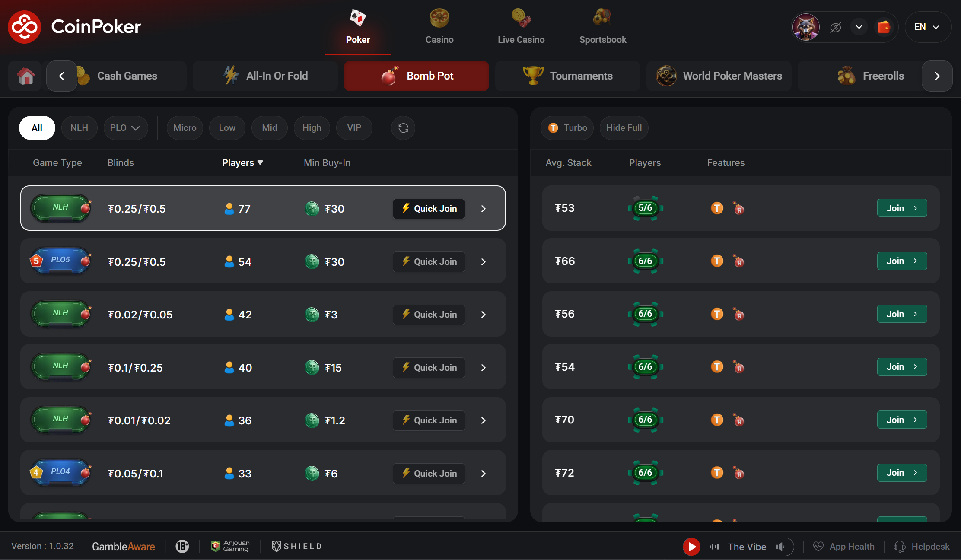Play The Vibe radio
The width and height of the screenshot is (961, 560).
[x=692, y=547]
